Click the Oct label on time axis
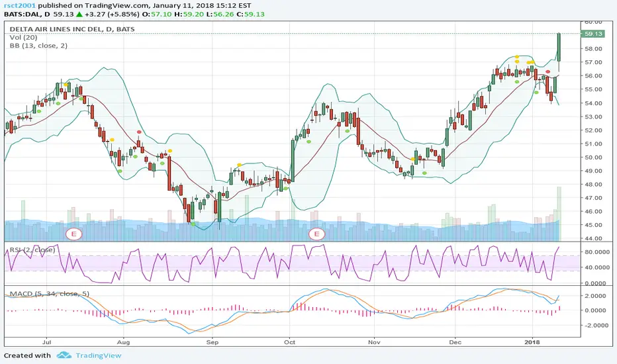The image size is (617, 364). (x=289, y=342)
